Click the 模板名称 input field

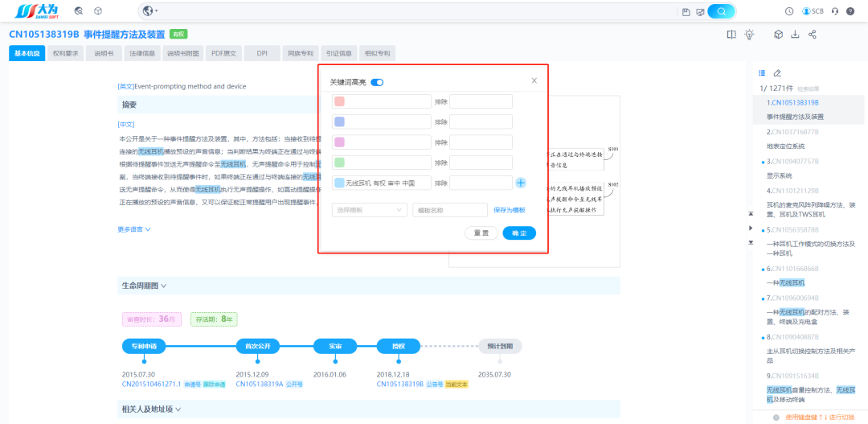pyautogui.click(x=450, y=210)
